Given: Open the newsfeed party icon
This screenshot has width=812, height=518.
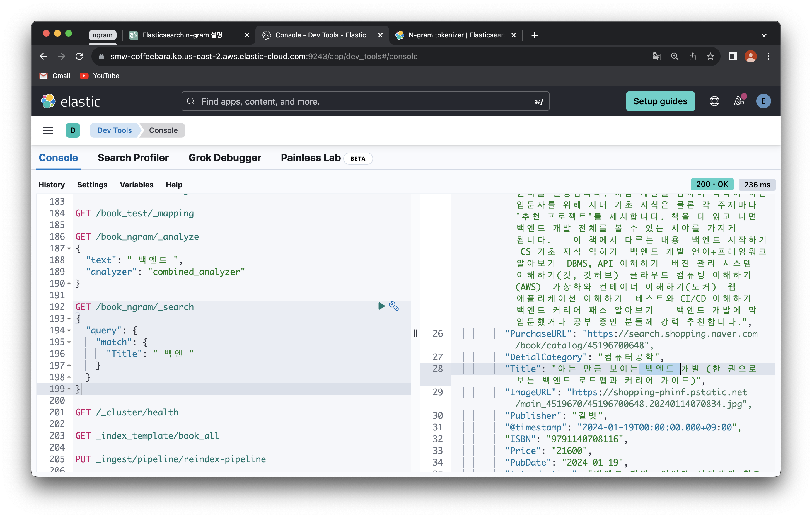Looking at the screenshot, I should point(739,101).
